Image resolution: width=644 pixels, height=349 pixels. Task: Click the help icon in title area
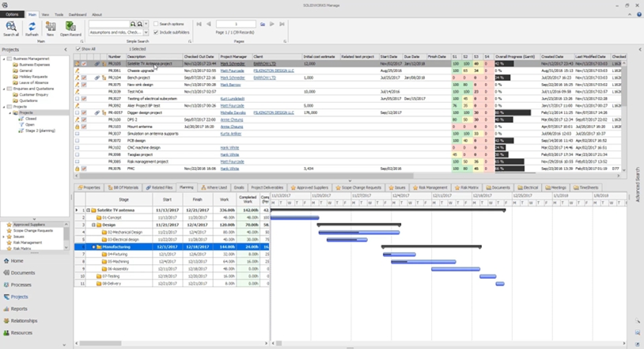tap(639, 14)
